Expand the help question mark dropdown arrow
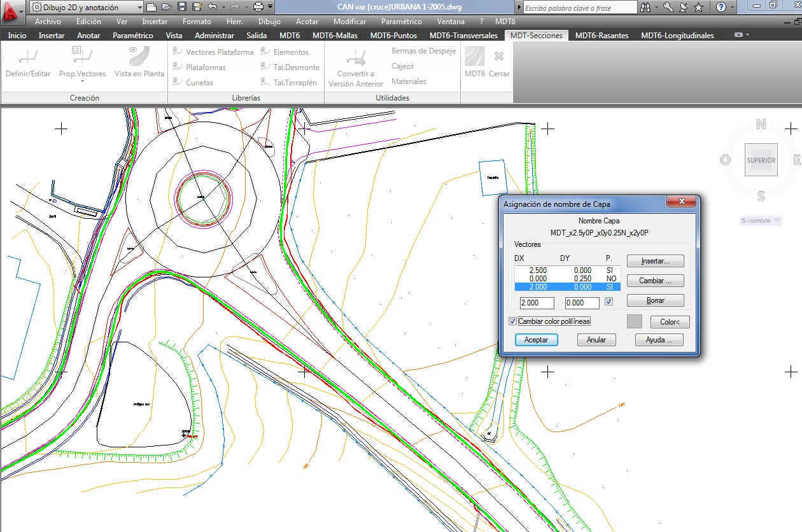Image resolution: width=802 pixels, height=532 pixels. [733, 7]
